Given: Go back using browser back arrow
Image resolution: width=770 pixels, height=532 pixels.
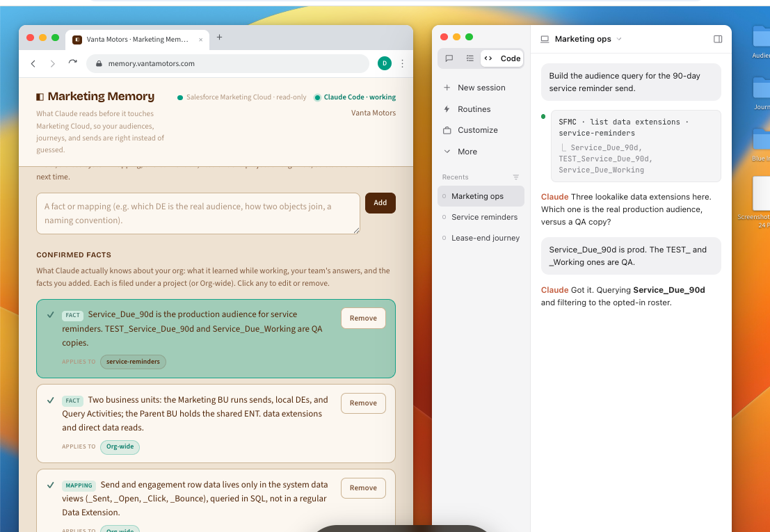Looking at the screenshot, I should tap(33, 63).
